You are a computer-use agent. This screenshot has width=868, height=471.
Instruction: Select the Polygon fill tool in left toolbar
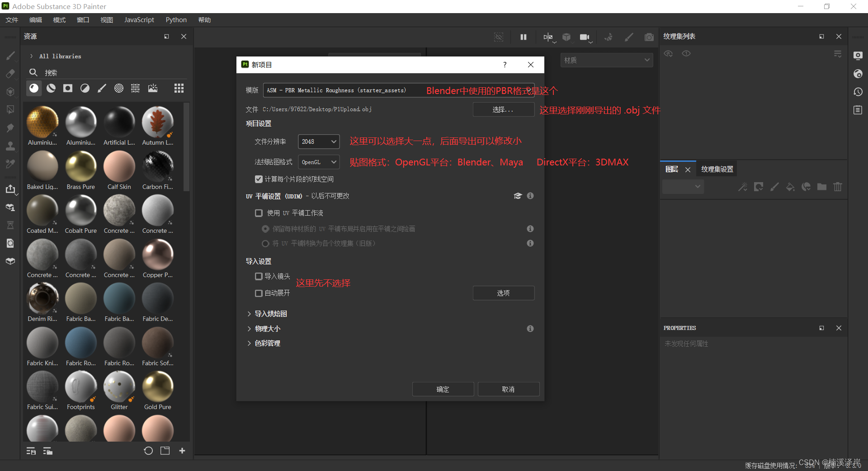pyautogui.click(x=10, y=110)
